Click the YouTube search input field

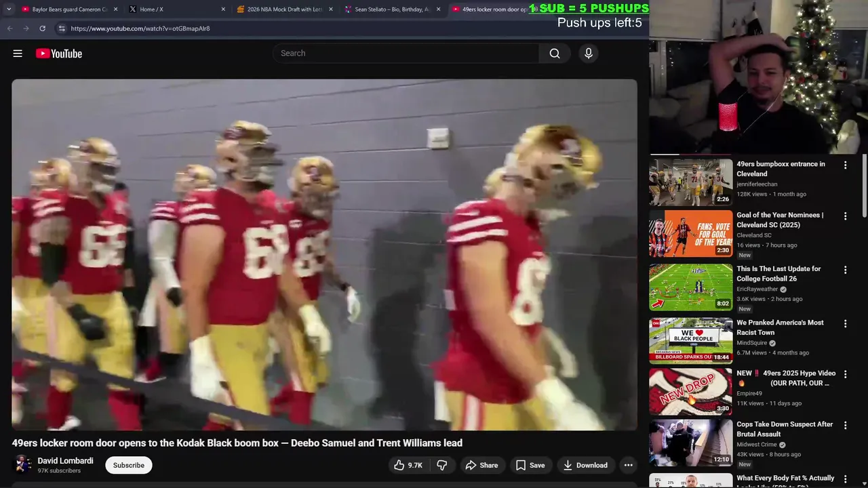(406, 54)
